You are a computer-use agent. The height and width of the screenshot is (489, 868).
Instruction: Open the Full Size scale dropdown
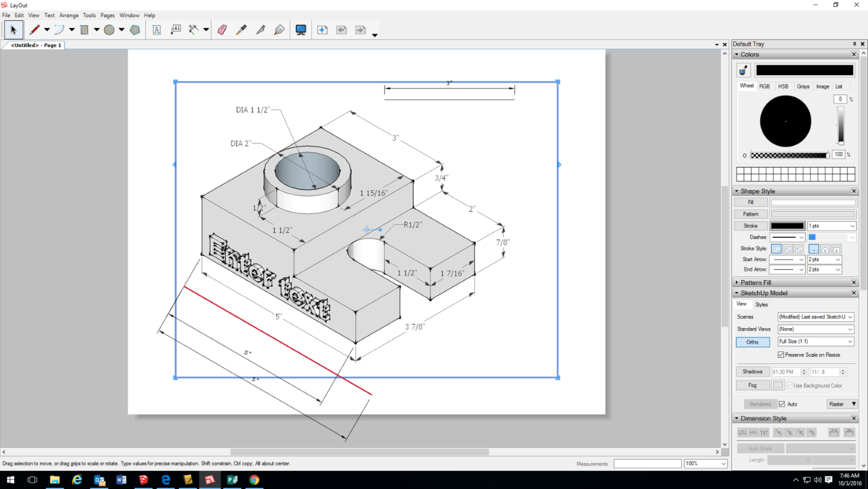pyautogui.click(x=815, y=342)
